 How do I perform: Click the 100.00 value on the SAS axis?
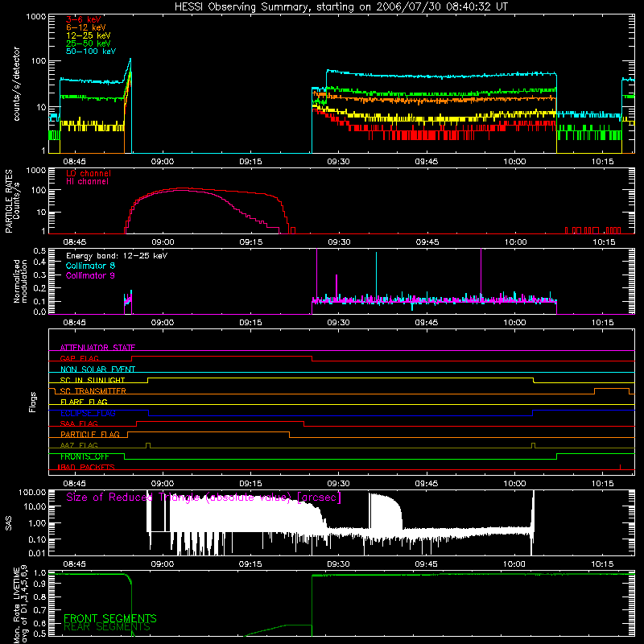tap(32, 493)
